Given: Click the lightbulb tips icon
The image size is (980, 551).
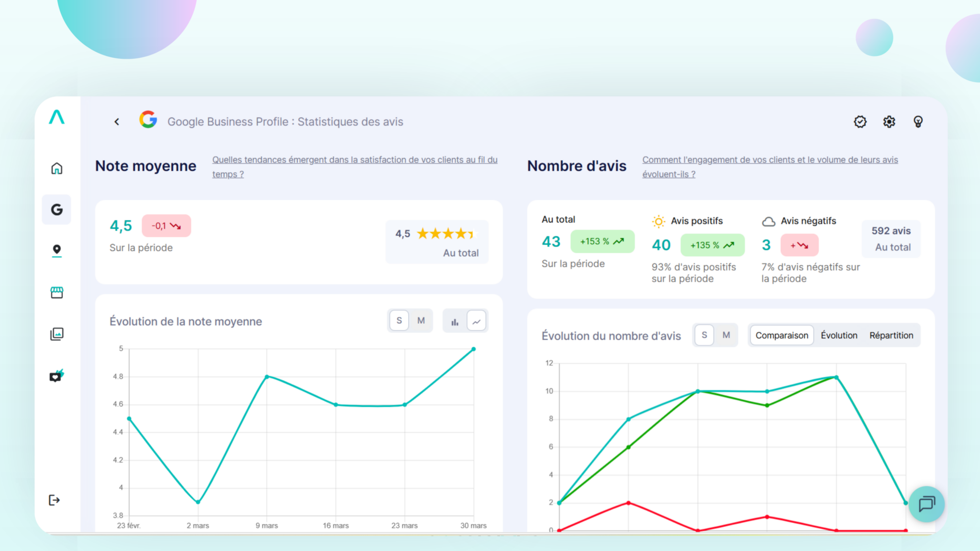Looking at the screenshot, I should pos(918,122).
